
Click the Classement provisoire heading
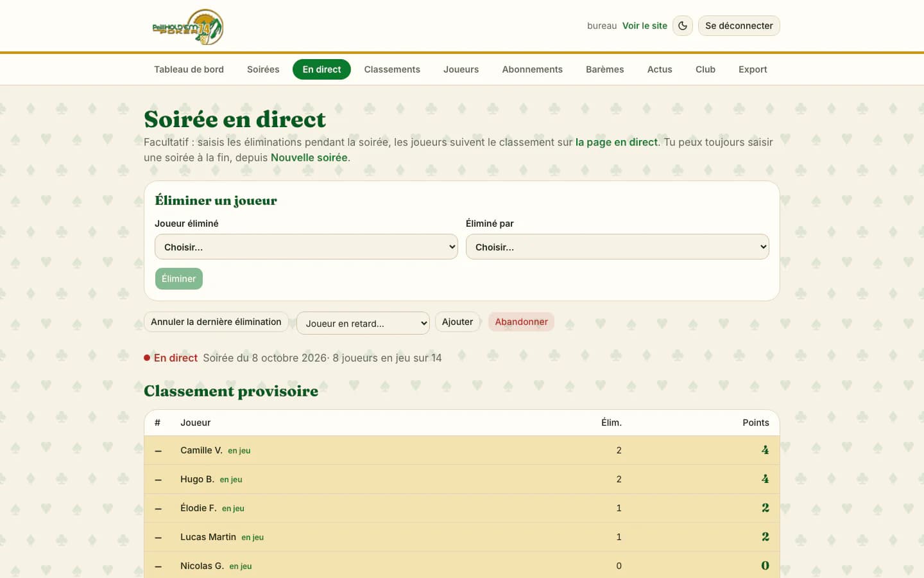point(231,391)
